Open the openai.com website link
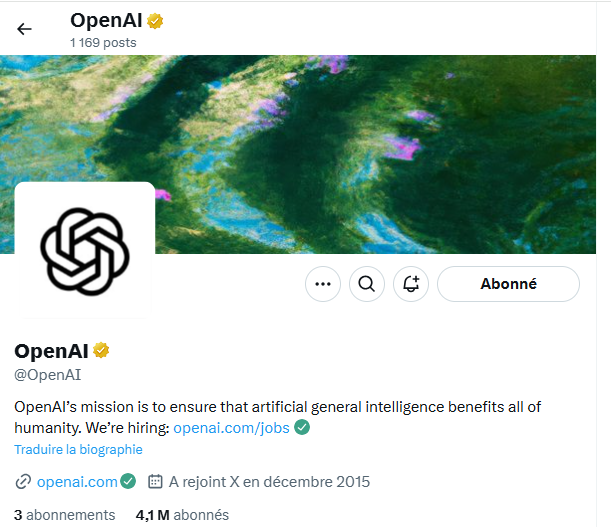Image resolution: width=611 pixels, height=527 pixels. (x=77, y=482)
